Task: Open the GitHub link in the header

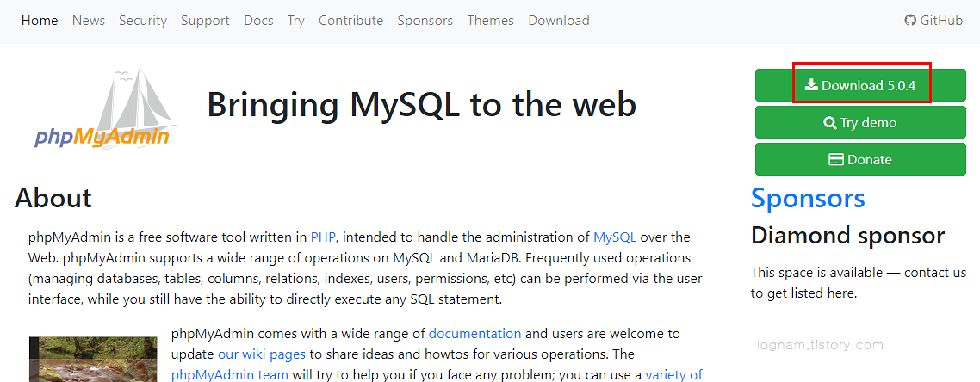Action: click(x=933, y=21)
